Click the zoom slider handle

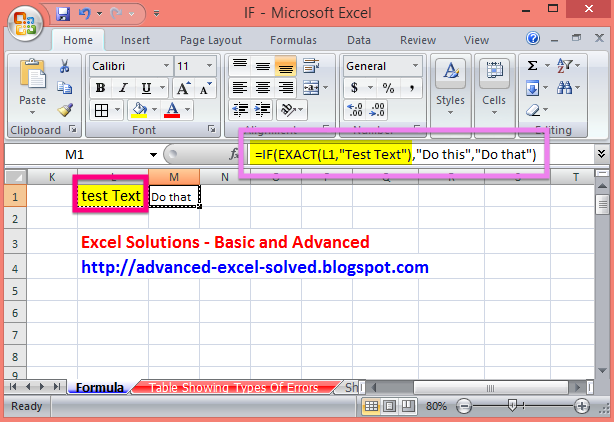coord(512,406)
